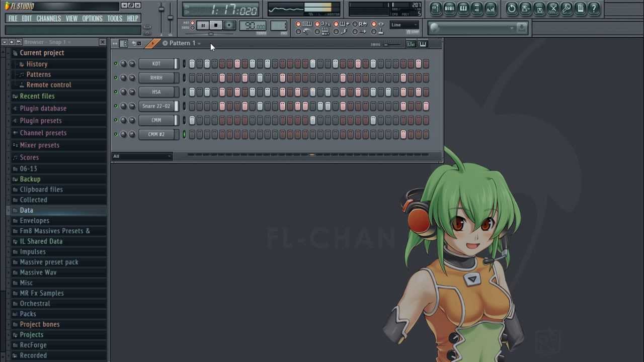Open the FILE menu
The image size is (644, 362).
coord(13,19)
